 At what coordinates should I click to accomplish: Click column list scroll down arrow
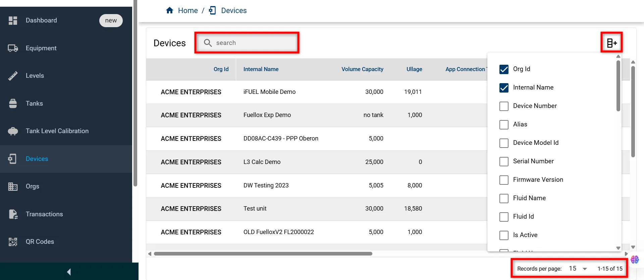[x=618, y=248]
